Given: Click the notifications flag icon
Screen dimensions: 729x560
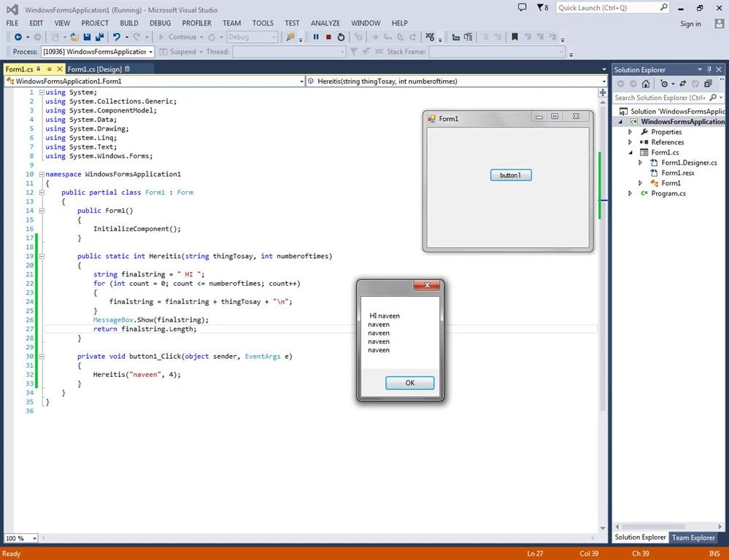Looking at the screenshot, I should (542, 8).
